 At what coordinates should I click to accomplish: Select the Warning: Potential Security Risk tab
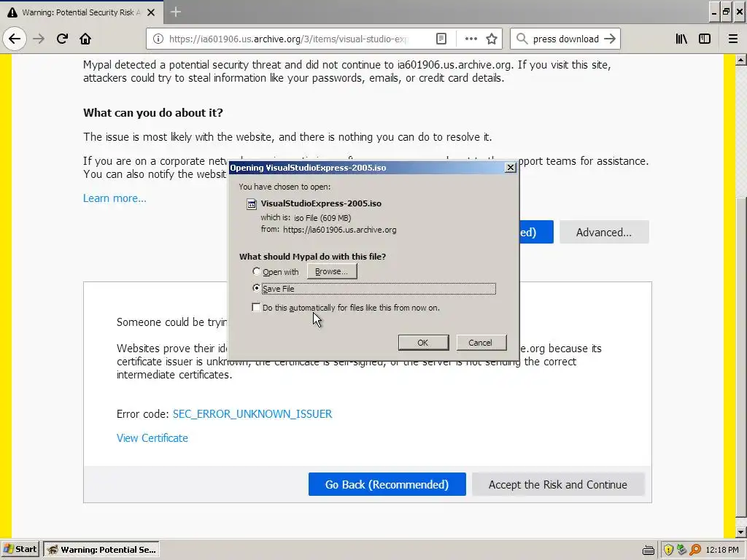click(x=81, y=12)
